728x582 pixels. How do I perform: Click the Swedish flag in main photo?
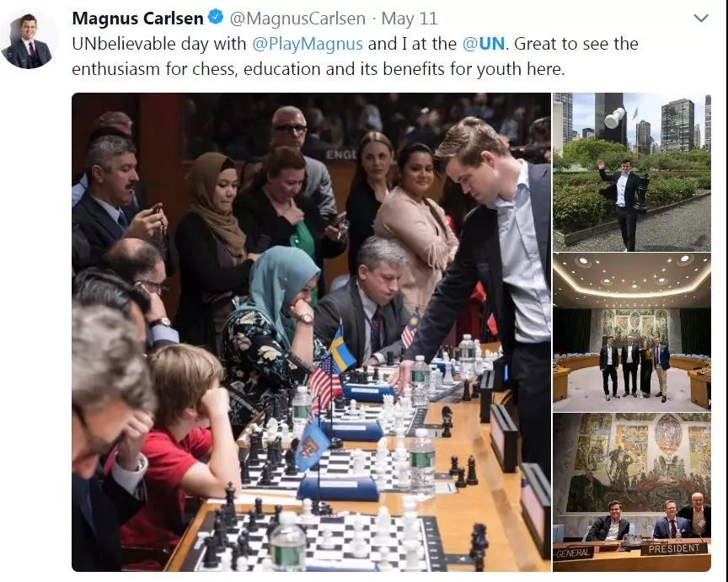click(342, 349)
